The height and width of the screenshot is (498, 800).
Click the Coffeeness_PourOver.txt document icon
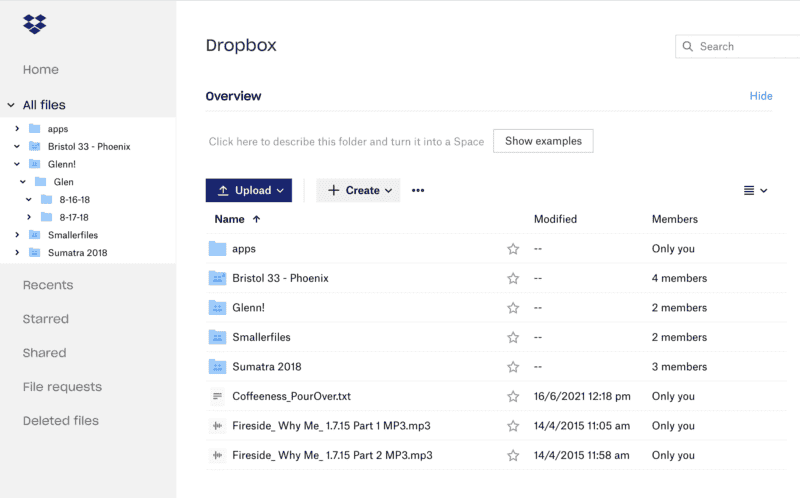[217, 396]
